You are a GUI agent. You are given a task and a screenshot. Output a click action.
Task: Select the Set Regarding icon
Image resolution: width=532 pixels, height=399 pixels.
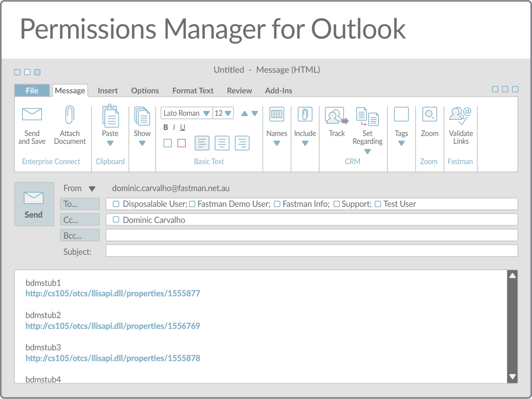pos(367,117)
